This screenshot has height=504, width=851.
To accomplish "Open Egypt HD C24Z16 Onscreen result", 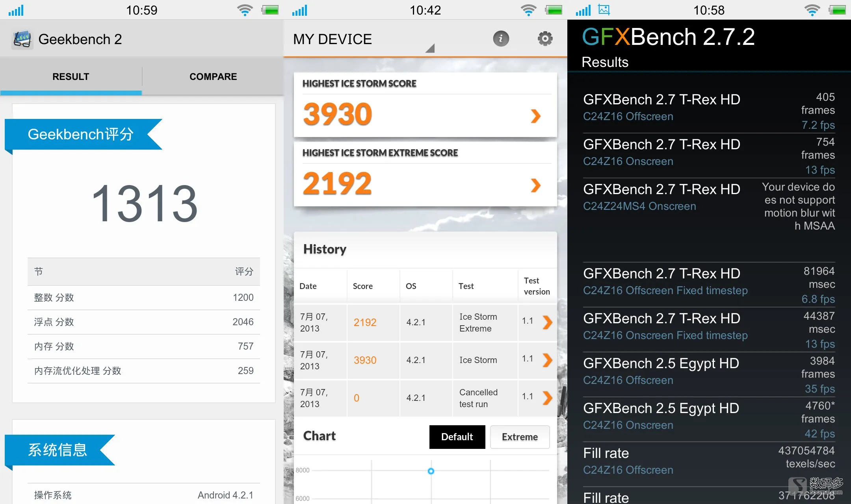I will coord(709,420).
